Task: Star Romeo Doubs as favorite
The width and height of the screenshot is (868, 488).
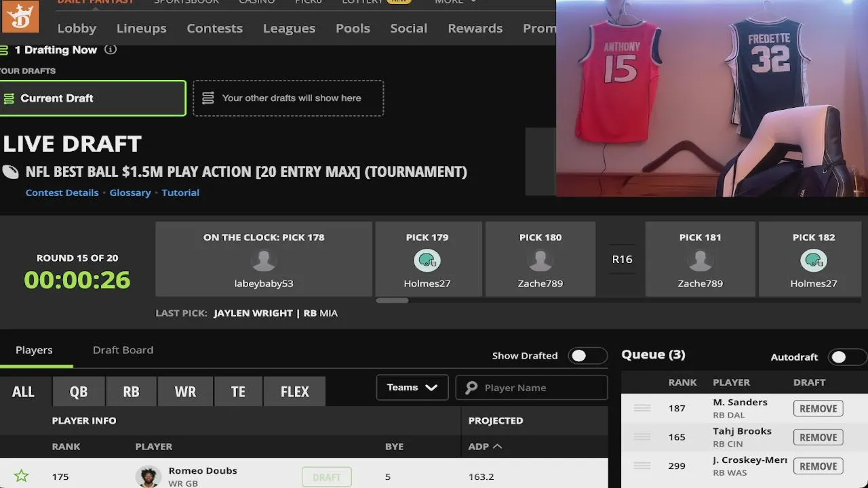Action: pyautogui.click(x=22, y=476)
